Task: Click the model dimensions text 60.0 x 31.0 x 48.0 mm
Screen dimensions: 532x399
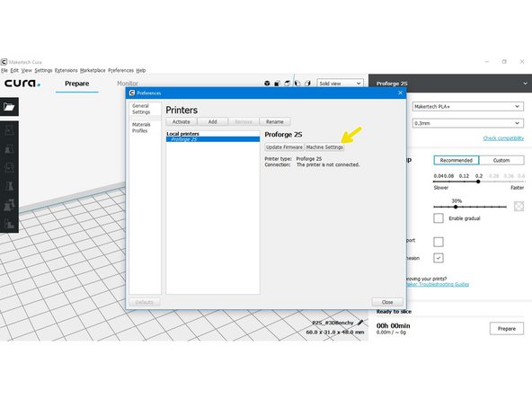Action: coord(335,332)
